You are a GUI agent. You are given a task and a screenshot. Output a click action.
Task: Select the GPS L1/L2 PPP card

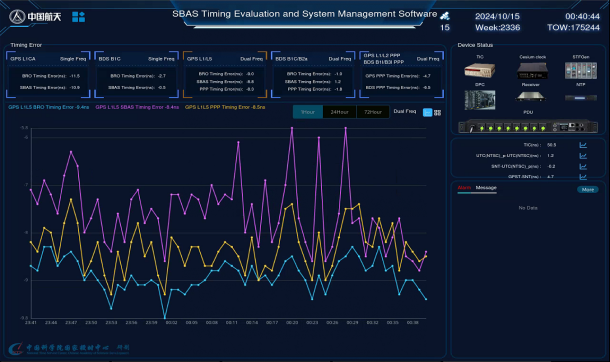(401, 74)
